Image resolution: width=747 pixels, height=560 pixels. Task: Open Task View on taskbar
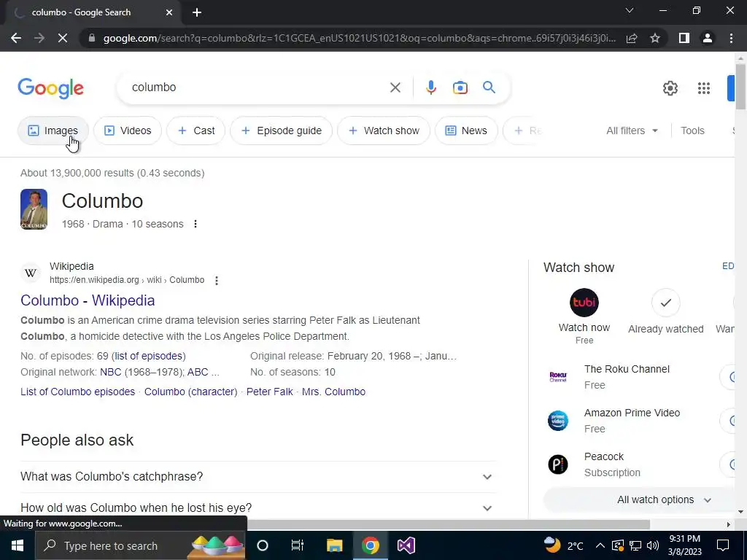[x=298, y=545]
